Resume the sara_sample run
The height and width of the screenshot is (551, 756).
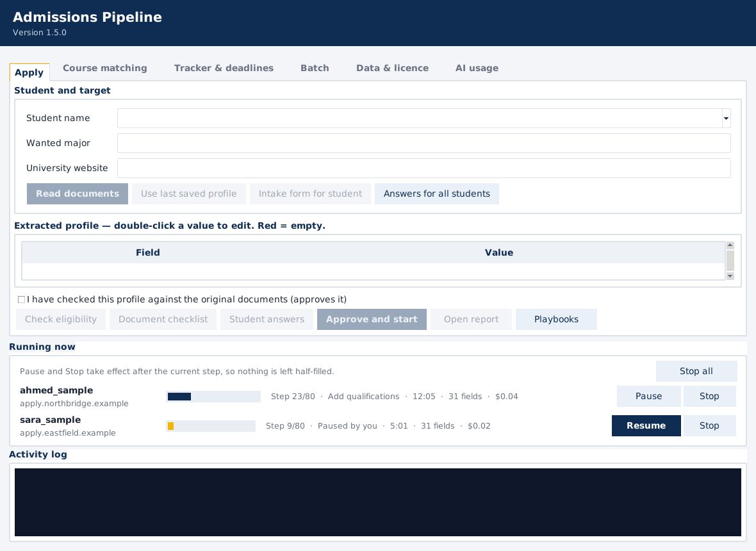(646, 425)
